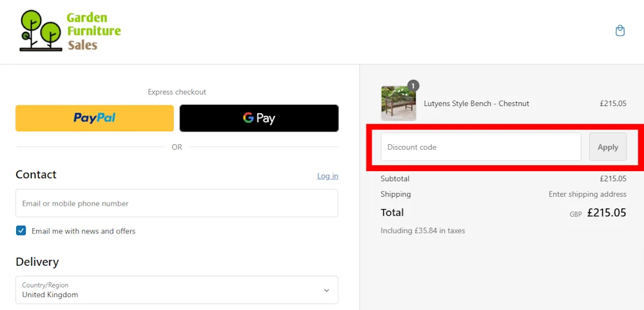Screen dimensions: 644x310
Task: Click the Express checkout heading
Action: coord(177,92)
